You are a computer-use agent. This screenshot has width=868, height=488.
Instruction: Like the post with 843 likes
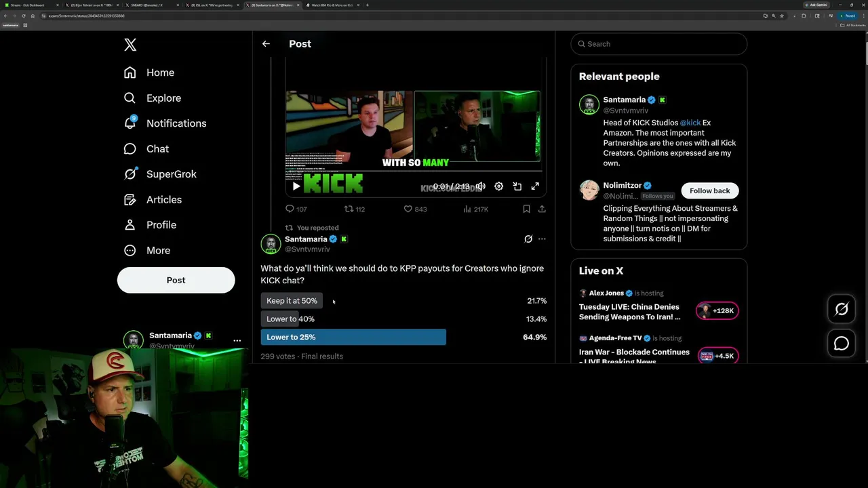pos(415,209)
